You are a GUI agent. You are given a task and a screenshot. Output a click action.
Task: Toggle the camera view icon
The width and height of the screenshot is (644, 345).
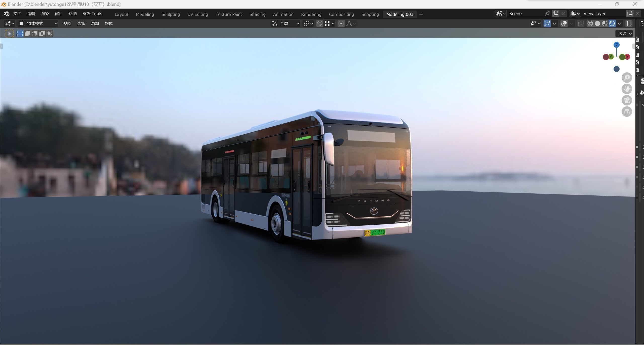click(627, 100)
